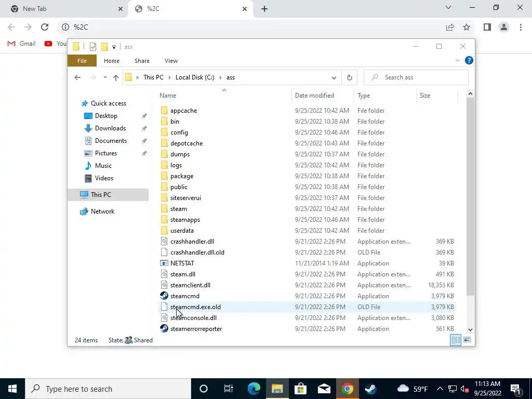Screen dimensions: 532x399
Task: Click Windows taskbar search box
Action: pos(108,389)
